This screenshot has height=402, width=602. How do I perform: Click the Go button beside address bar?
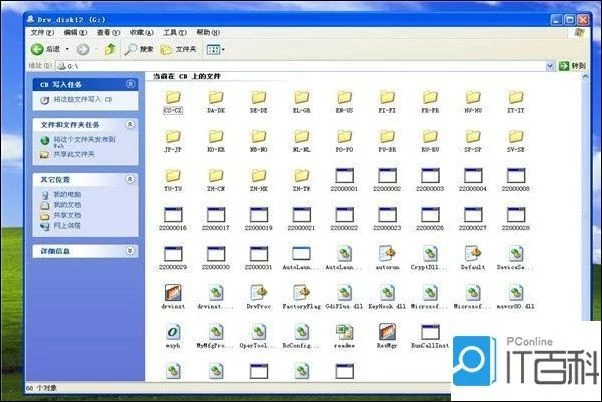[572, 66]
